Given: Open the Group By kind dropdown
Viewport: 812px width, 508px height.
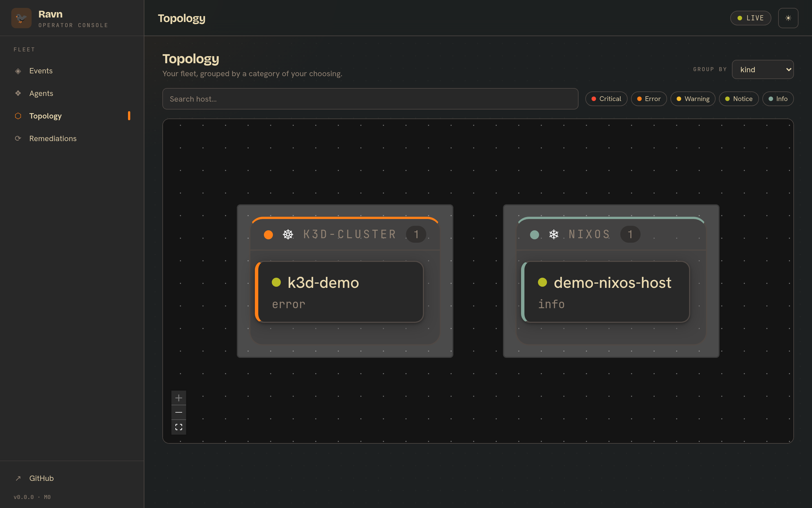Looking at the screenshot, I should 762,69.
